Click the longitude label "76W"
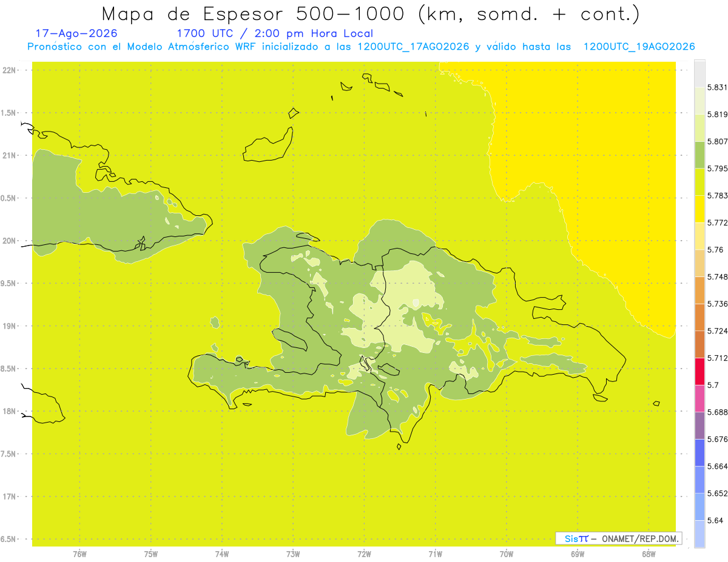 point(79,554)
